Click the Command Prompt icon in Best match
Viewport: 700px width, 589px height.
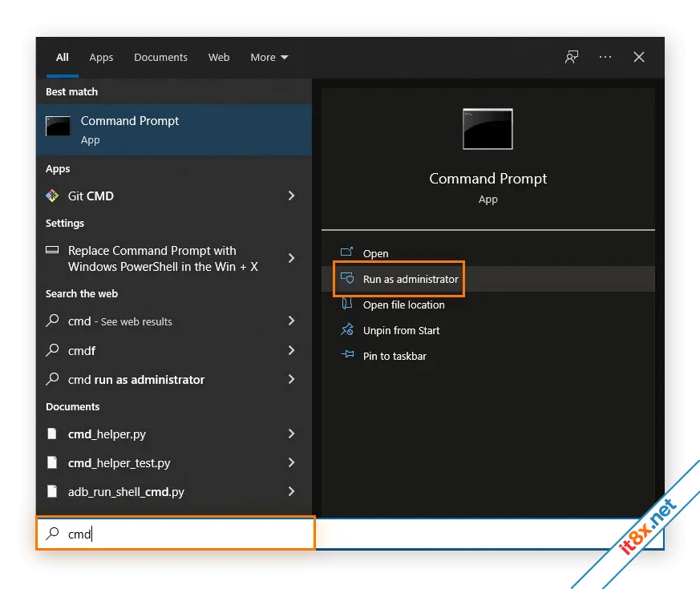58,126
